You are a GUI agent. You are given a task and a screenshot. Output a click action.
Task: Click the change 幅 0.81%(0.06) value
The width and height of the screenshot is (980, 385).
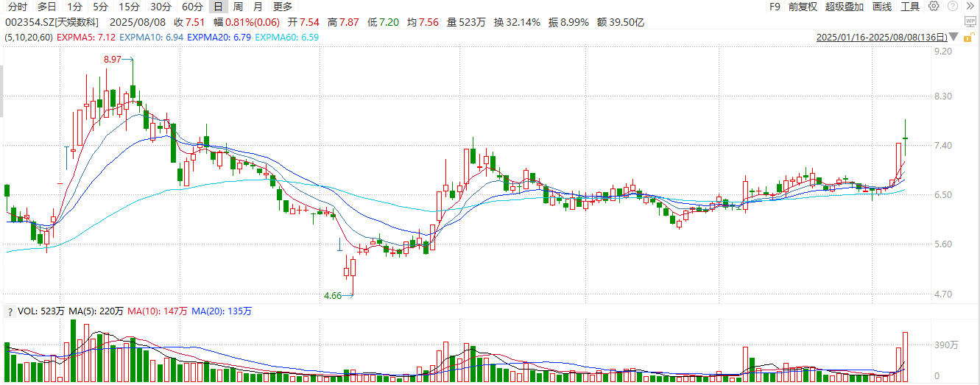pyautogui.click(x=246, y=22)
